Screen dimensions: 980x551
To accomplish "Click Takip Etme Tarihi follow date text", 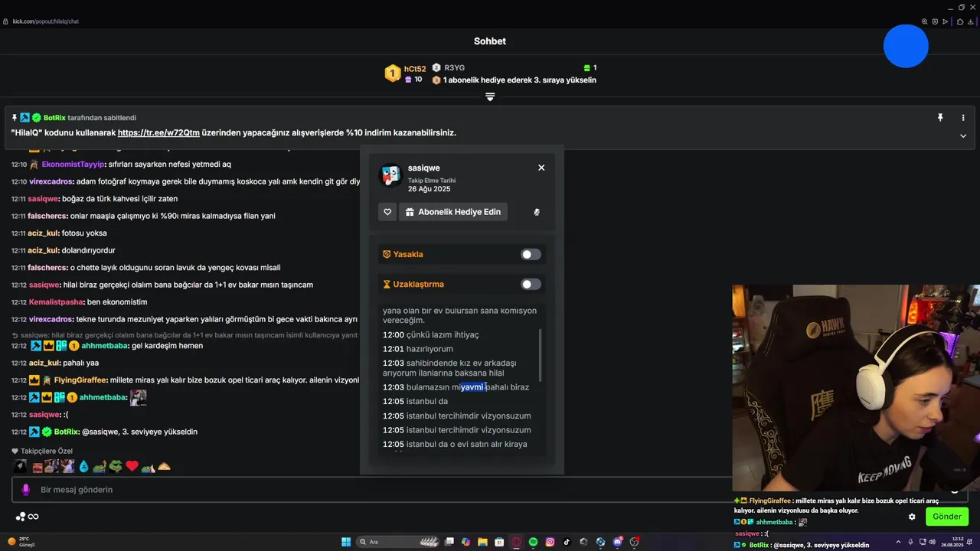I will (x=431, y=181).
